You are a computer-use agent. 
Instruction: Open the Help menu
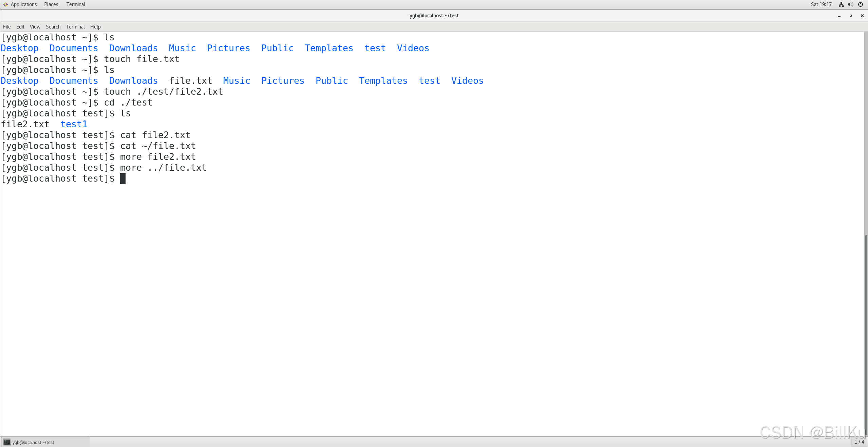pyautogui.click(x=95, y=27)
